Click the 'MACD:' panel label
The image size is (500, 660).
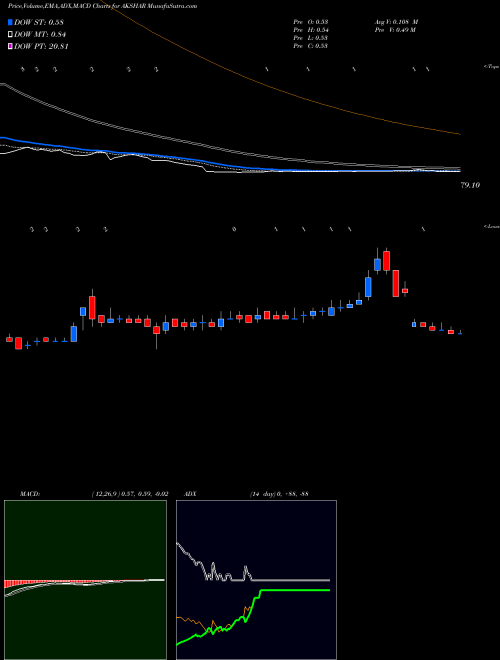coord(29,494)
